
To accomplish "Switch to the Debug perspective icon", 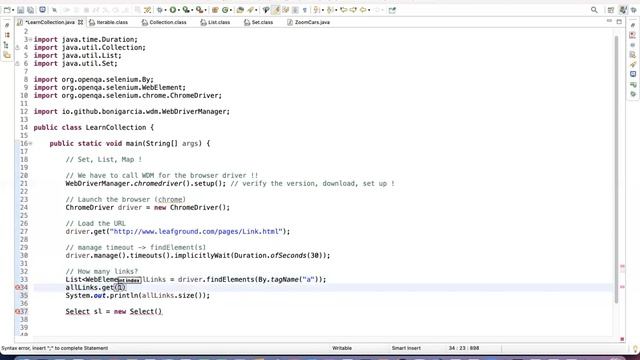I will tap(633, 10).
